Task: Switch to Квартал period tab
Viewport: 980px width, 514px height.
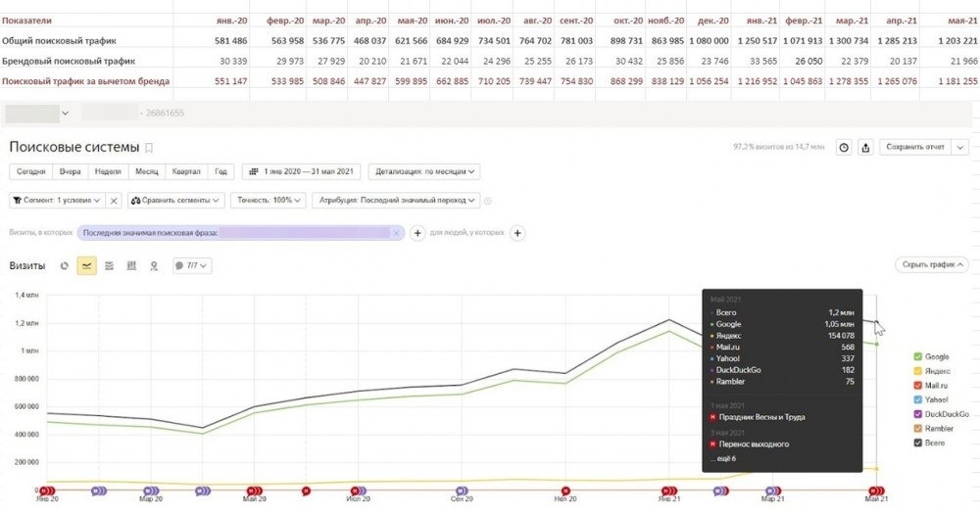Action: click(186, 171)
